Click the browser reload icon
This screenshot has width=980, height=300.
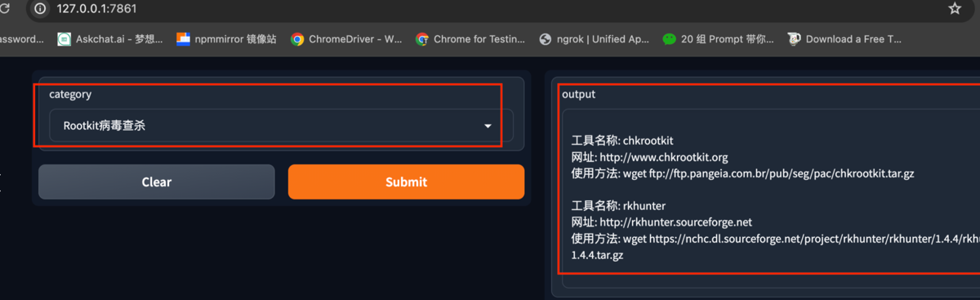pos(7,9)
